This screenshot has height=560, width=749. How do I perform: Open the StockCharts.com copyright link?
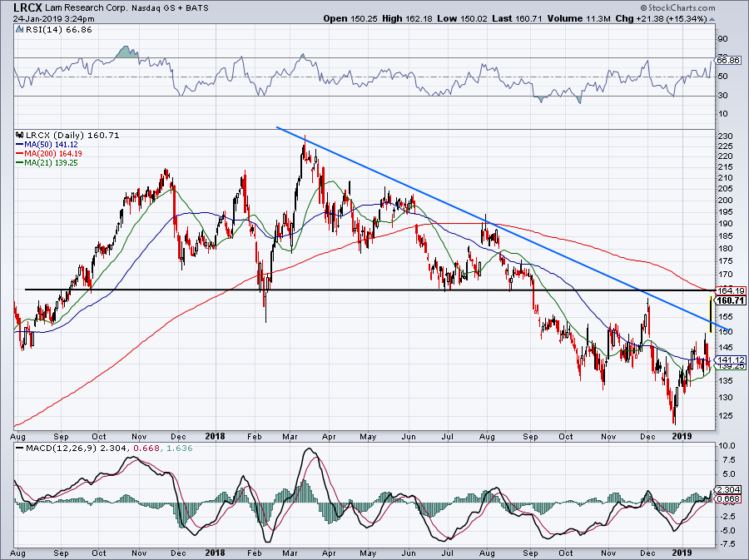click(x=677, y=7)
